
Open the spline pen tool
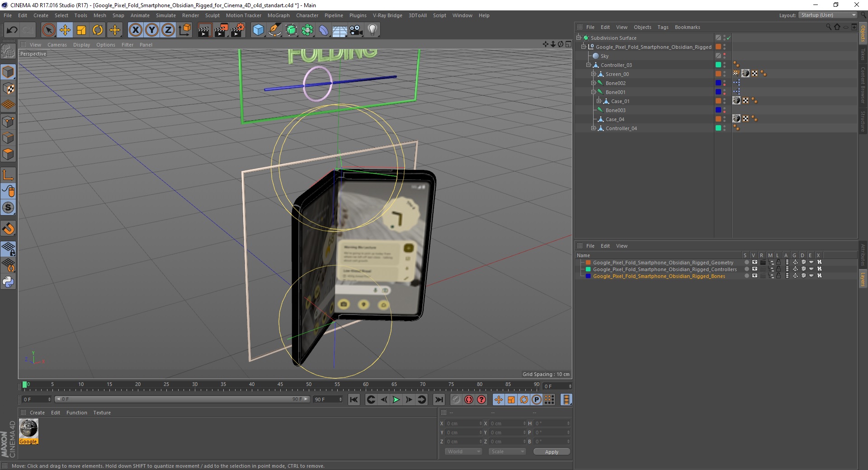coord(275,30)
